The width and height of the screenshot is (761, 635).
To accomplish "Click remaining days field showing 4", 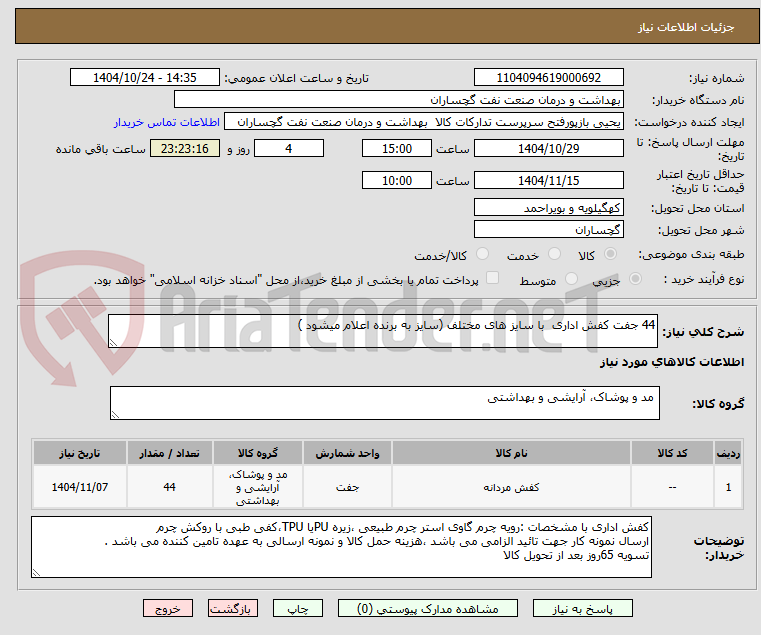I will tap(289, 148).
